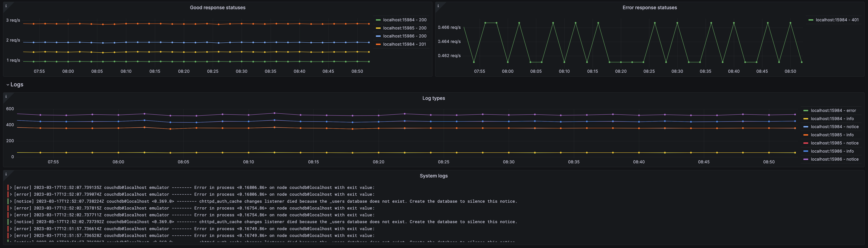Viewport: 868px width, 248px height.
Task: Click info icon on Log types panel
Action: [x=6, y=96]
